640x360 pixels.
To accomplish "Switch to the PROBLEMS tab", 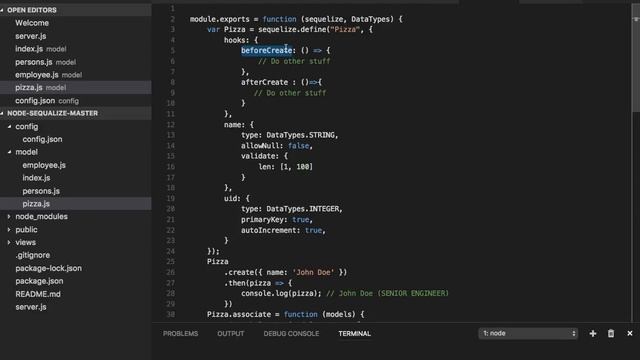I will point(180,333).
